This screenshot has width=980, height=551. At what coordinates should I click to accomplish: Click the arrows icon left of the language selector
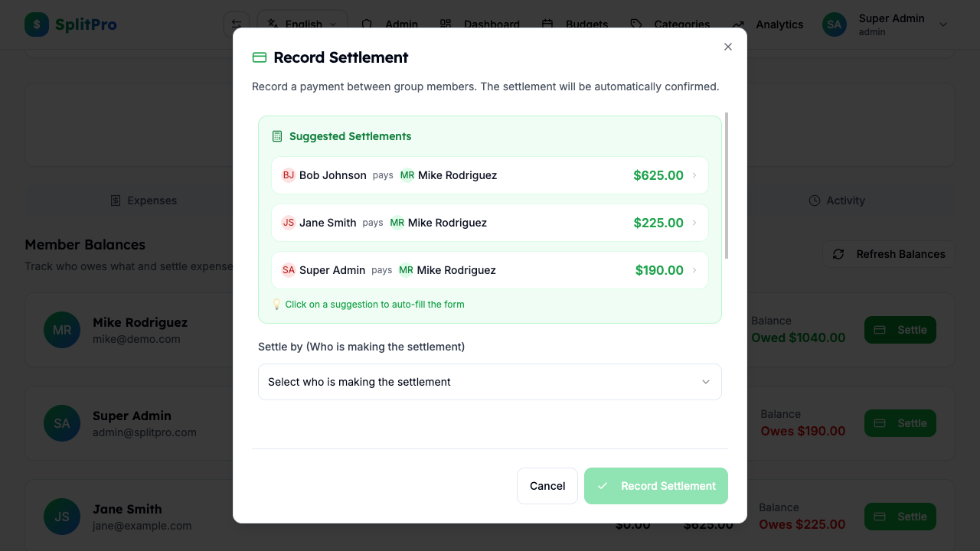(x=237, y=24)
